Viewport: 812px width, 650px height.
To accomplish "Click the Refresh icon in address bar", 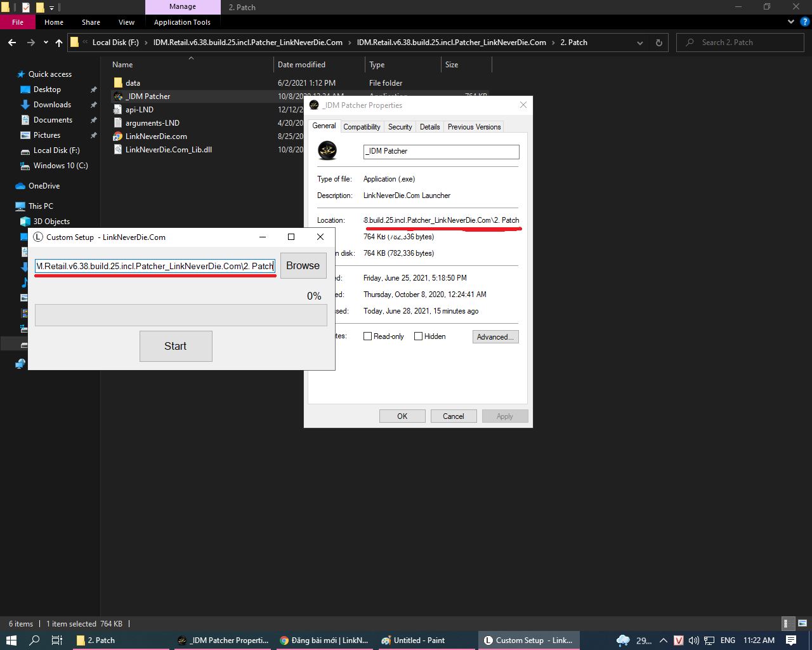I will tap(658, 43).
